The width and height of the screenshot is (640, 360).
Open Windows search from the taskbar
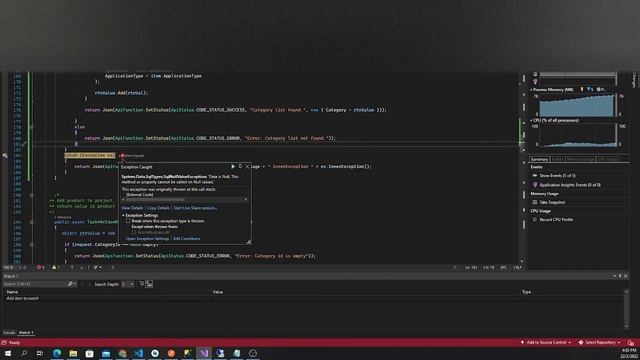coord(24,353)
